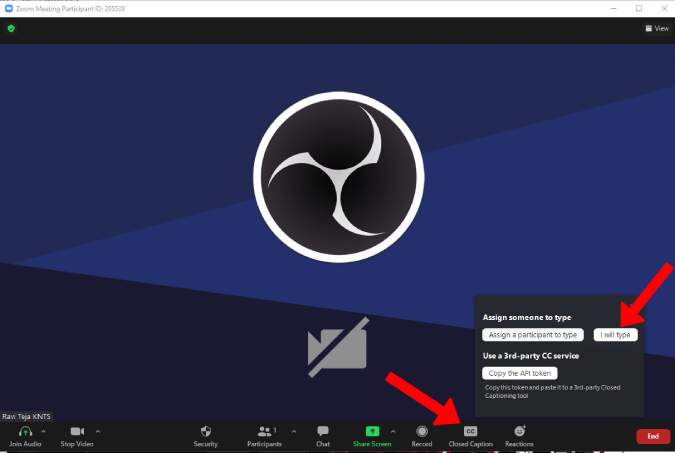Image resolution: width=675 pixels, height=453 pixels.
Task: Stop the video with the camera icon
Action: [77, 431]
